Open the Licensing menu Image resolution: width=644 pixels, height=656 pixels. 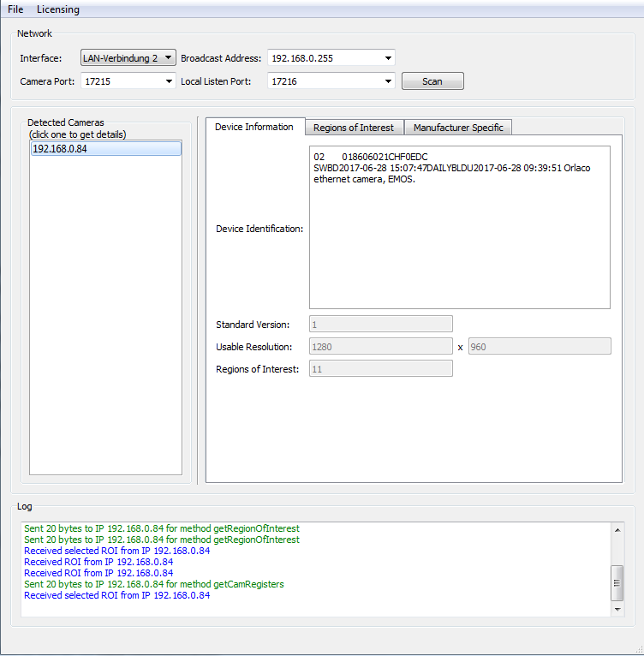[x=57, y=9]
